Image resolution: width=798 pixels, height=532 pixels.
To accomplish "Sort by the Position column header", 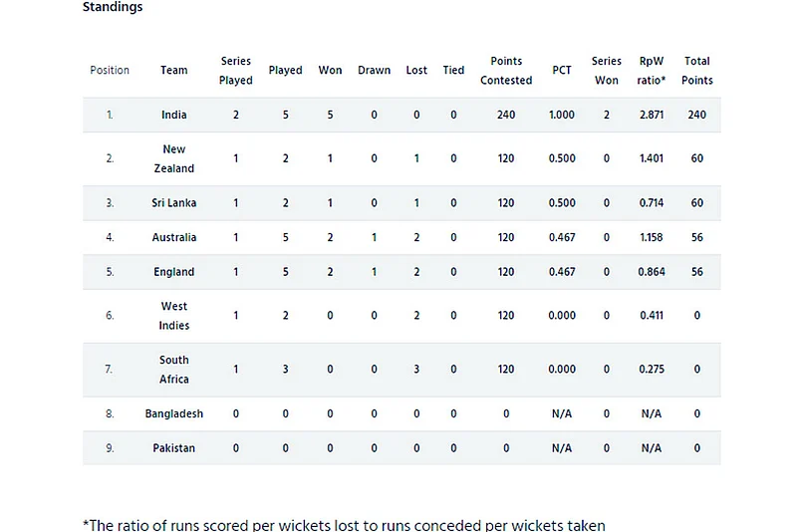I will click(110, 71).
